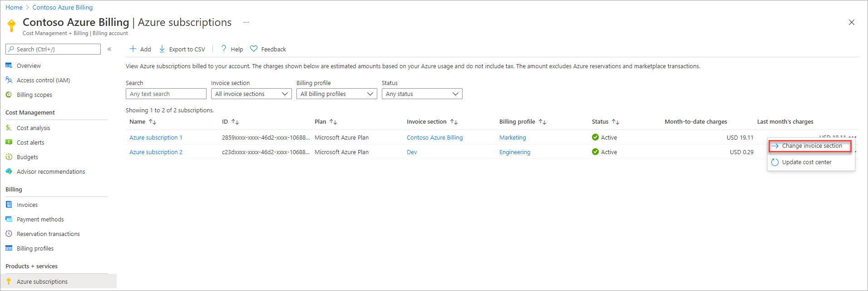This screenshot has width=868, height=291.
Task: Sort the table by the Status column arrows
Action: 616,122
